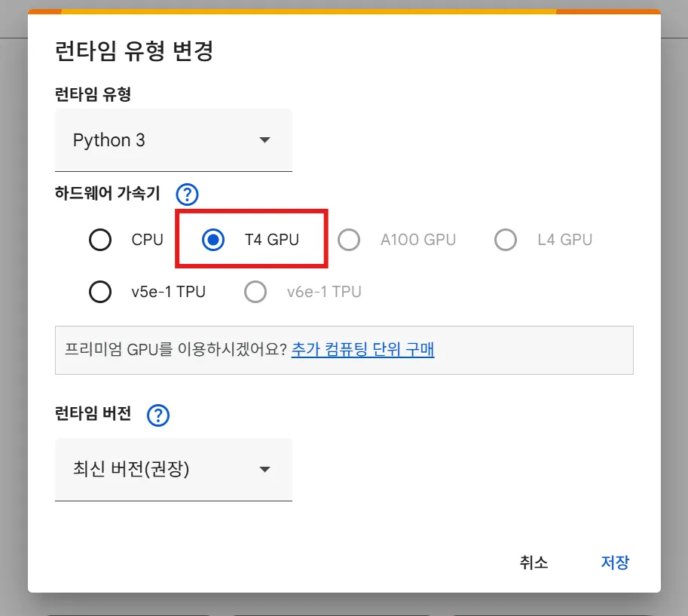
Task: Click the 런타임 버전 section label
Action: coord(93,414)
